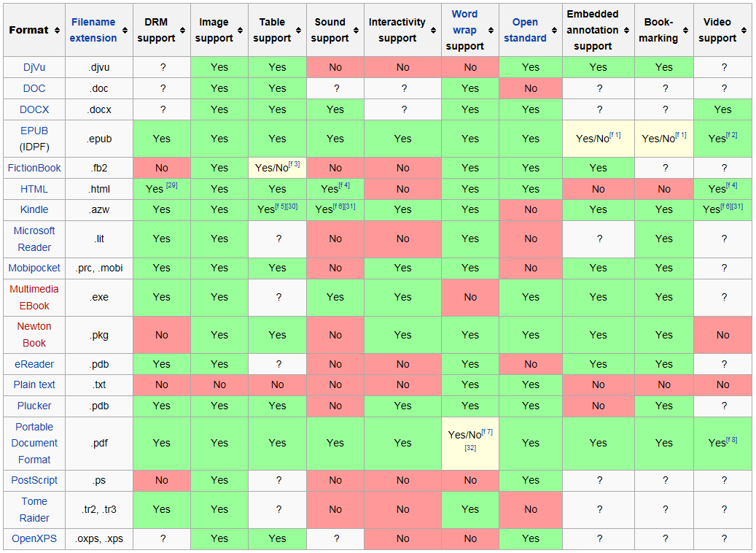Follow footnote [f 1] in EPUB bookmarking cell
The image size is (756, 553).
coord(681,135)
